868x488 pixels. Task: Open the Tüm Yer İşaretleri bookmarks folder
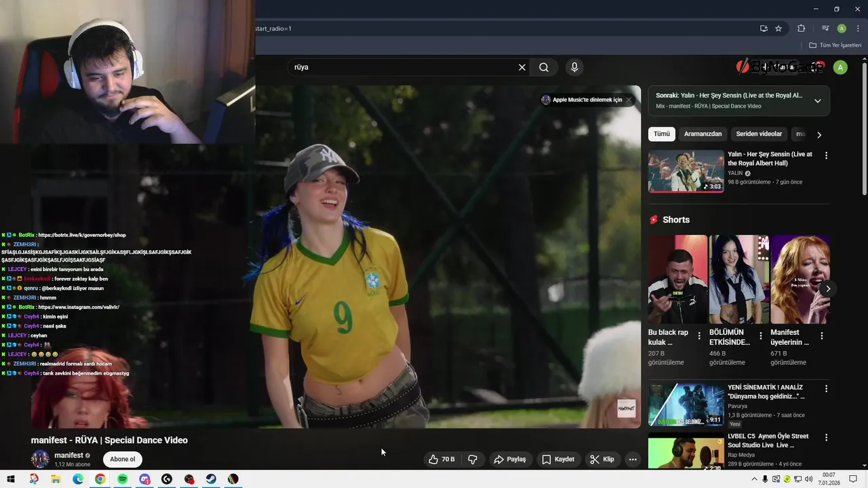(835, 45)
